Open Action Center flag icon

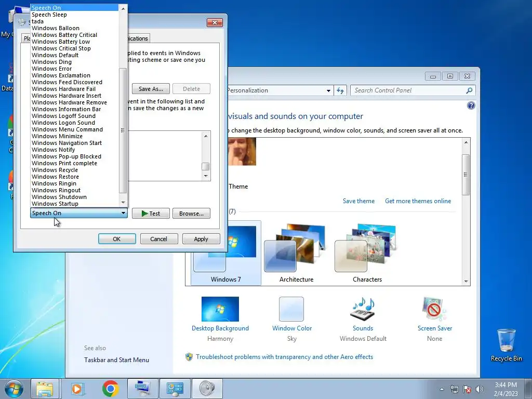click(x=467, y=390)
